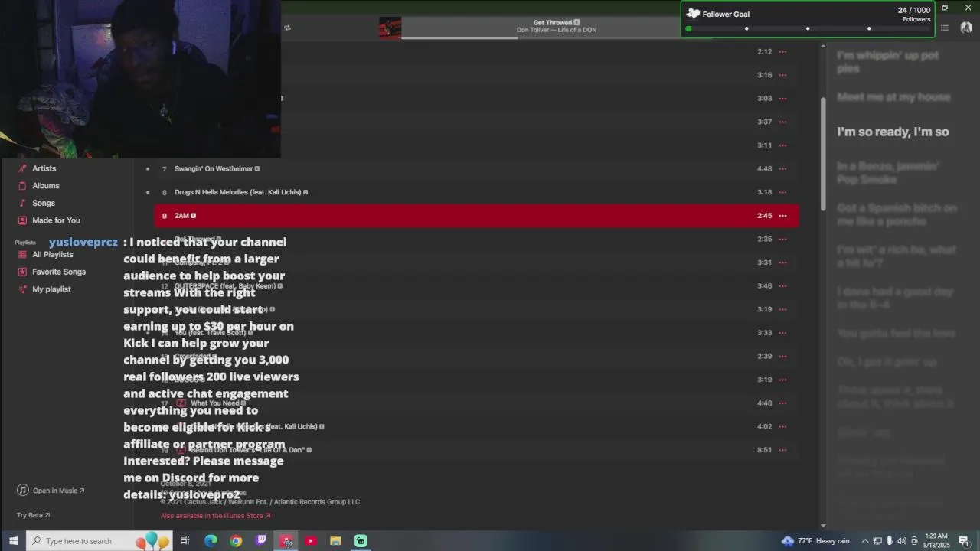Screen dimensions: 980x551
Task: Open the green Kick app in taskbar
Action: click(x=361, y=541)
